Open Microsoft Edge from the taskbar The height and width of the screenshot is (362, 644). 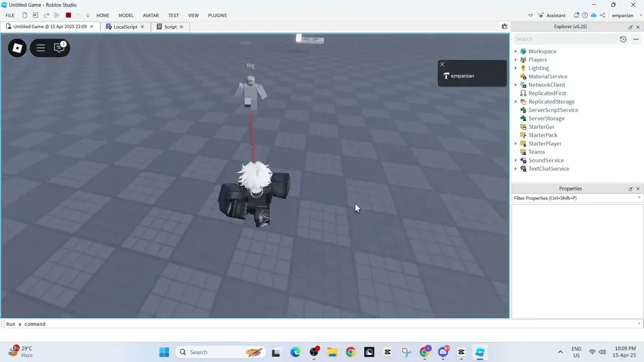tap(295, 352)
